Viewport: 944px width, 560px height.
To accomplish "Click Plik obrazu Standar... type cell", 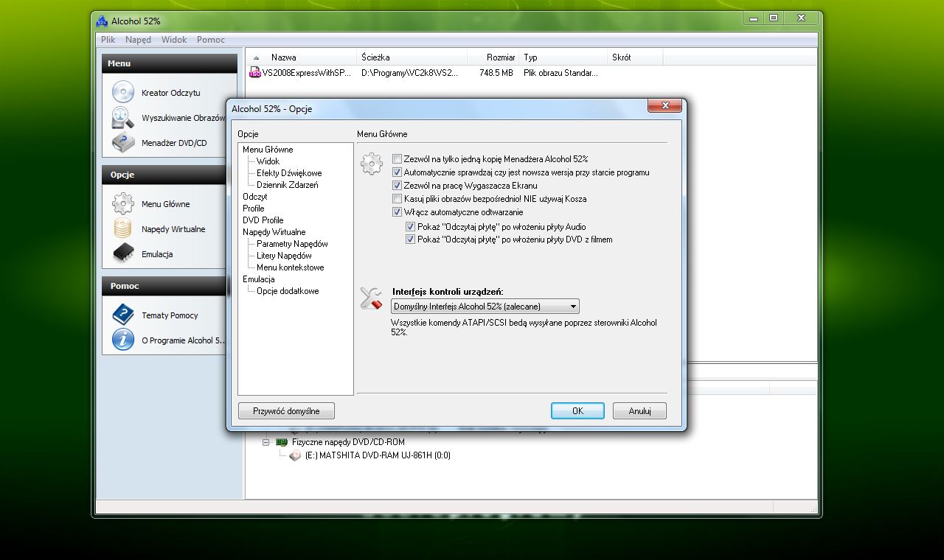I will 560,73.
